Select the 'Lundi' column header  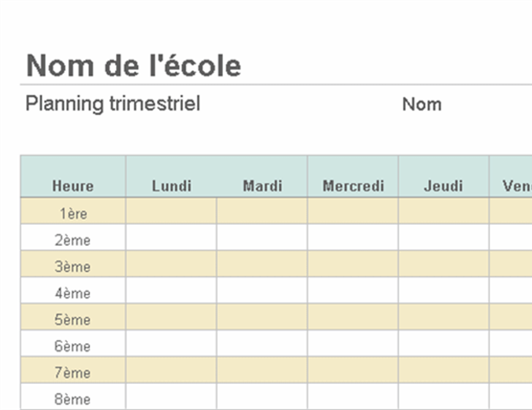(x=171, y=187)
